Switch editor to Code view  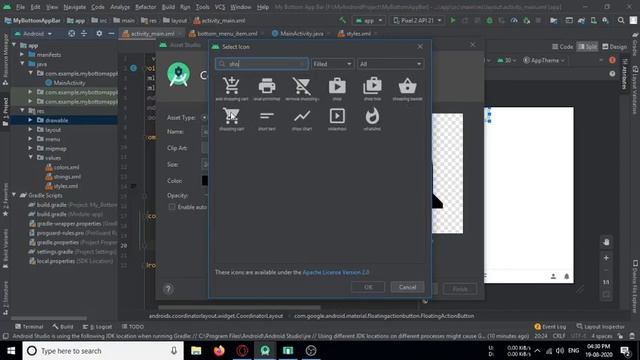tap(562, 47)
